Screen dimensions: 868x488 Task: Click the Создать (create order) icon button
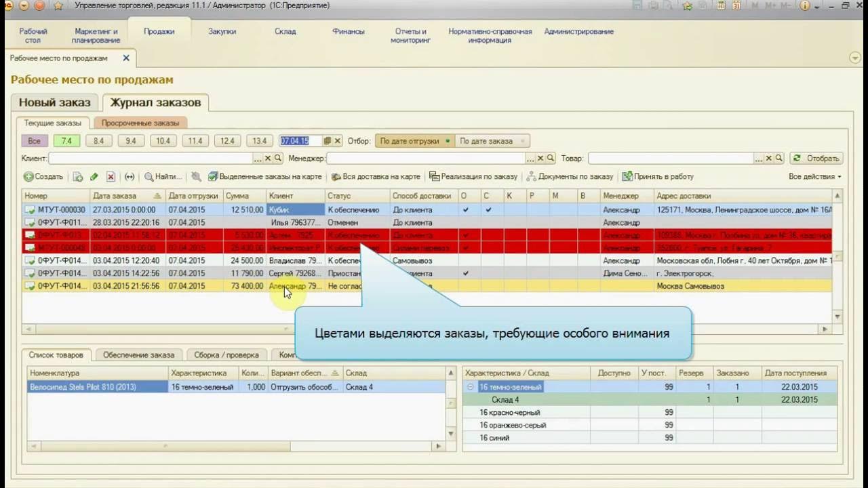pyautogui.click(x=43, y=176)
